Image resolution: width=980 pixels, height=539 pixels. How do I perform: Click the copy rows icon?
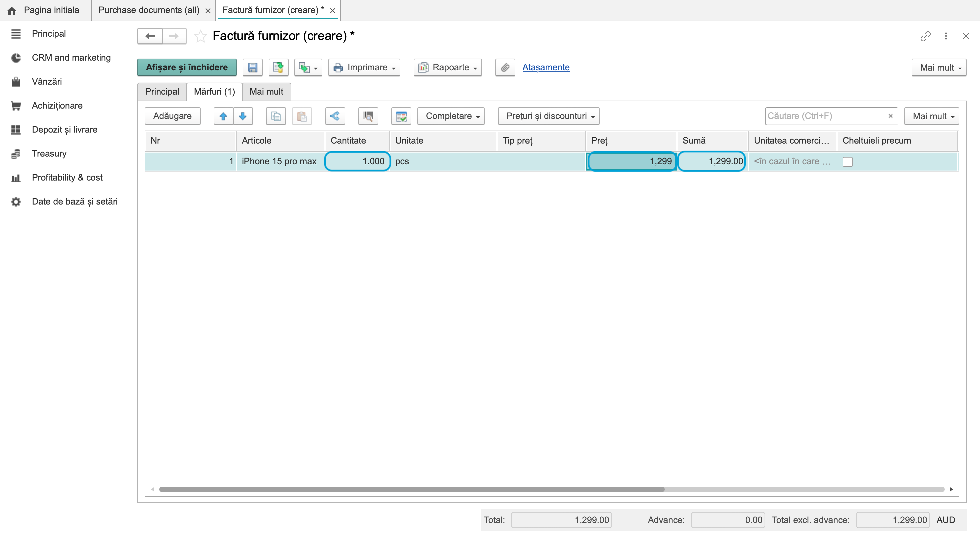tap(276, 116)
